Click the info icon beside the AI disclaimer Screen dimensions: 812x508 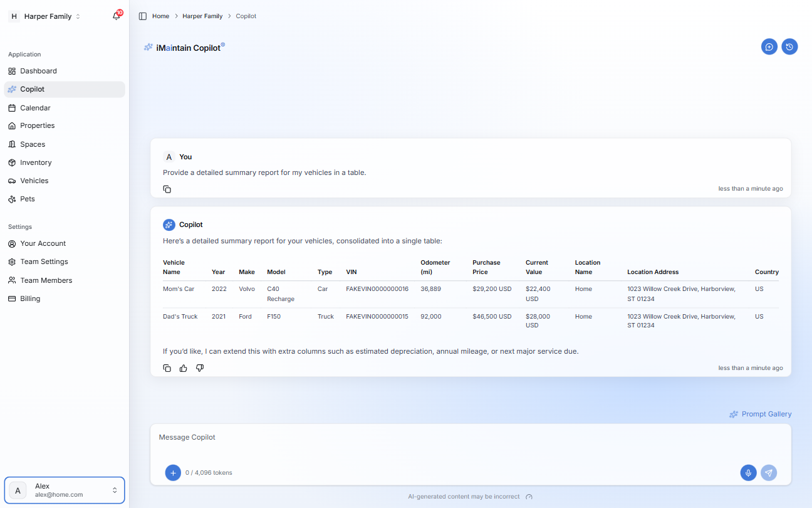click(529, 496)
